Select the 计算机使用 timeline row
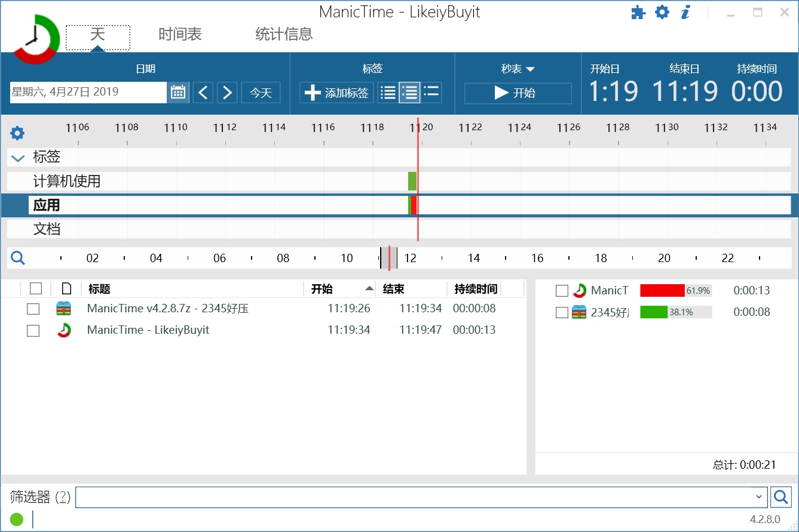The height and width of the screenshot is (532, 799). [x=399, y=182]
